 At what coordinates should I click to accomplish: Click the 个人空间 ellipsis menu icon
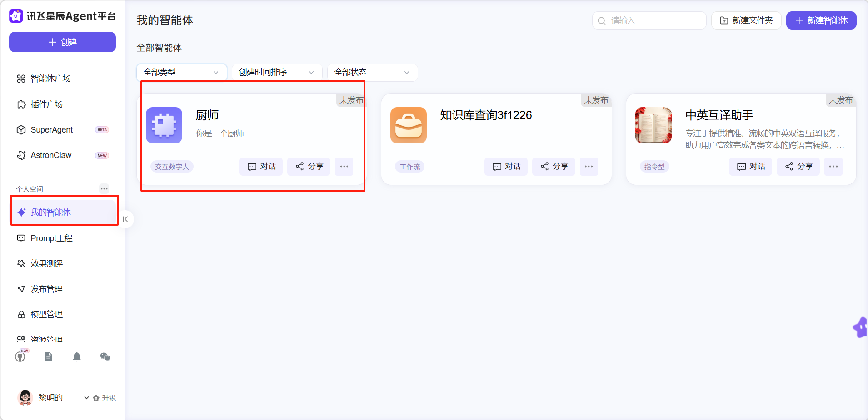pos(104,188)
